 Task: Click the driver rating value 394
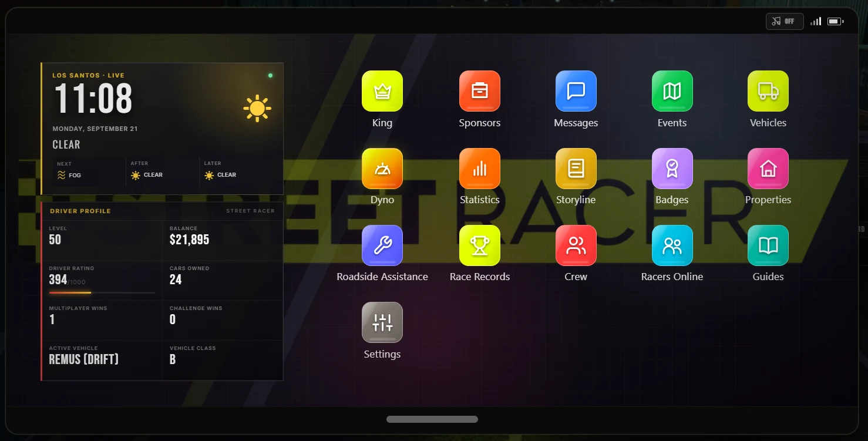tap(58, 280)
